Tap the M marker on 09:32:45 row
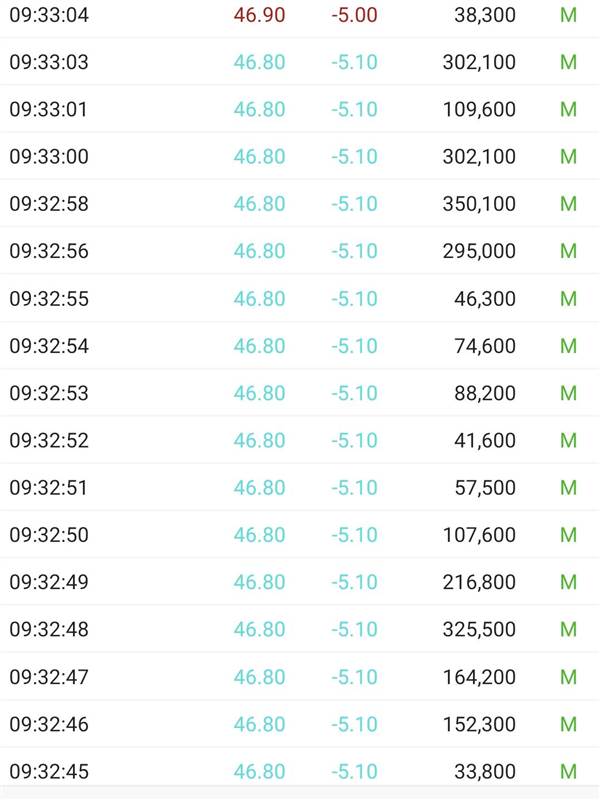600x800 pixels. [x=568, y=771]
